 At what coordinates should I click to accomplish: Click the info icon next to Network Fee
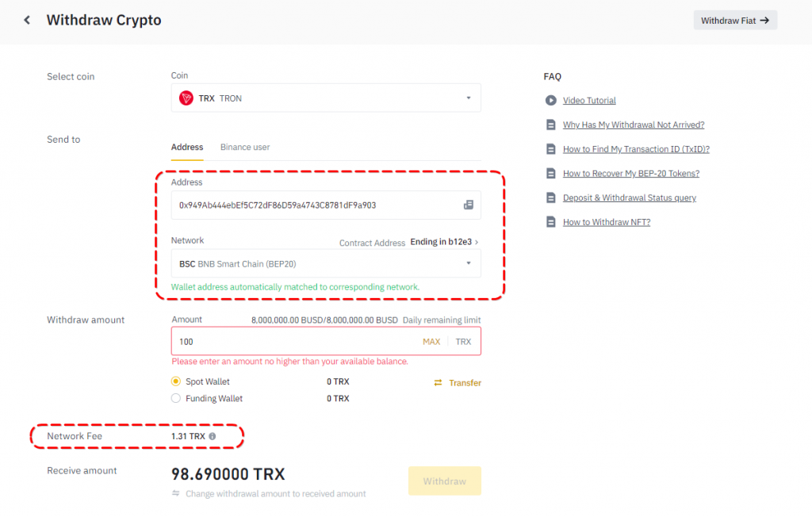pos(212,436)
